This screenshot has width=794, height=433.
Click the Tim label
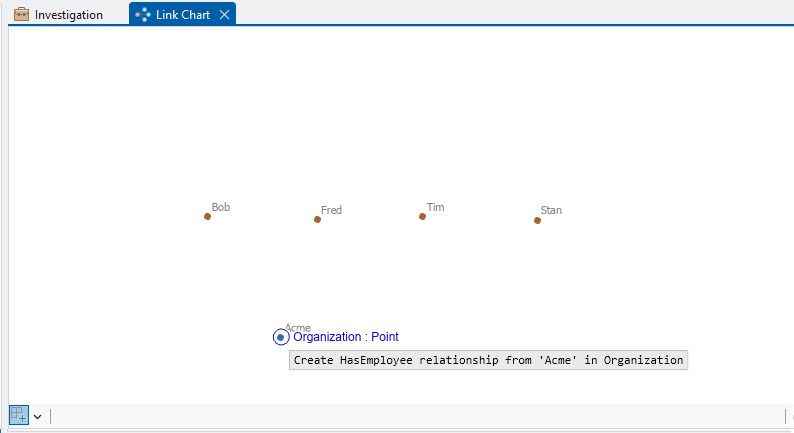click(435, 207)
